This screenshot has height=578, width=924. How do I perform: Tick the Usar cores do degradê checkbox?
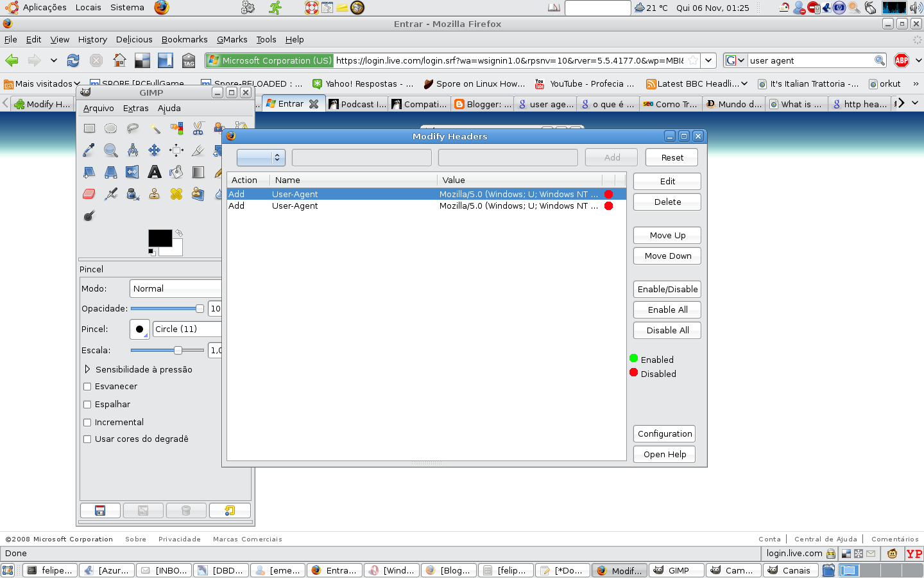[87, 439]
